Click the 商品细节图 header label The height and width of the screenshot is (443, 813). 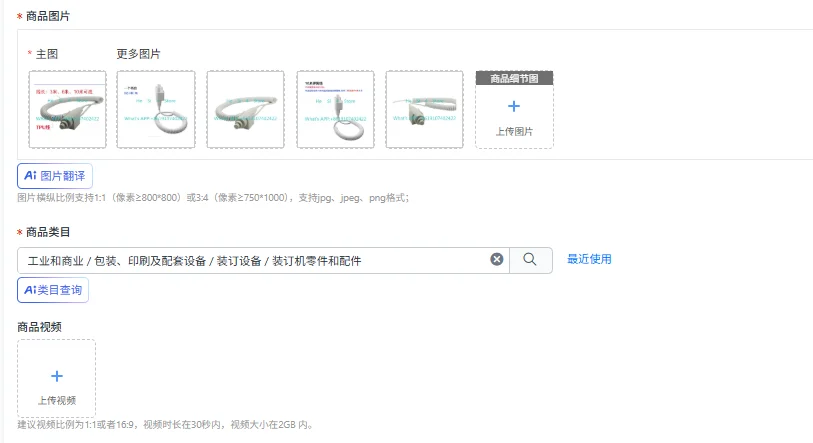point(514,78)
